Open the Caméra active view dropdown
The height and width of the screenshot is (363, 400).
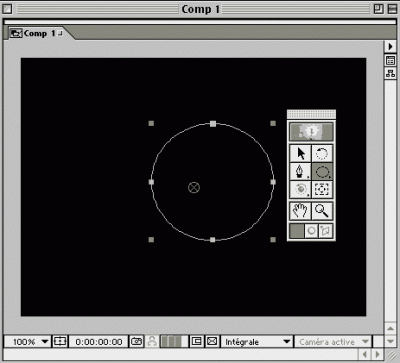click(x=333, y=342)
